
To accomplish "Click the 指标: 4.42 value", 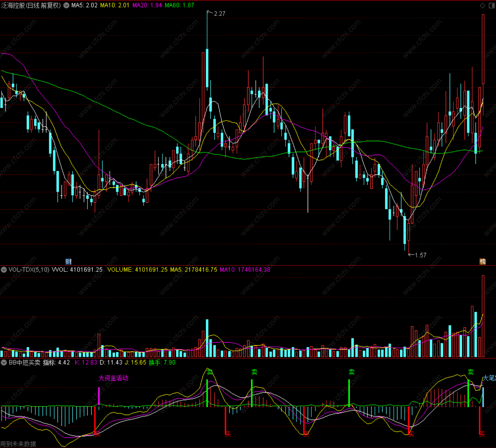I will [56, 362].
